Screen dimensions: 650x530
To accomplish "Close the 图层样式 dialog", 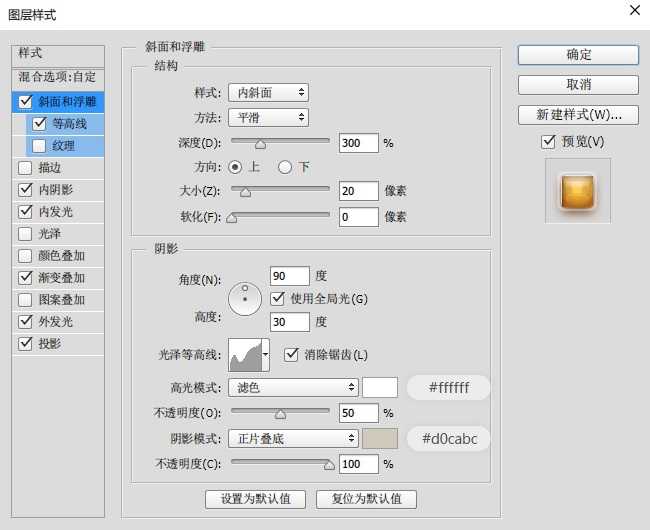I will point(633,10).
